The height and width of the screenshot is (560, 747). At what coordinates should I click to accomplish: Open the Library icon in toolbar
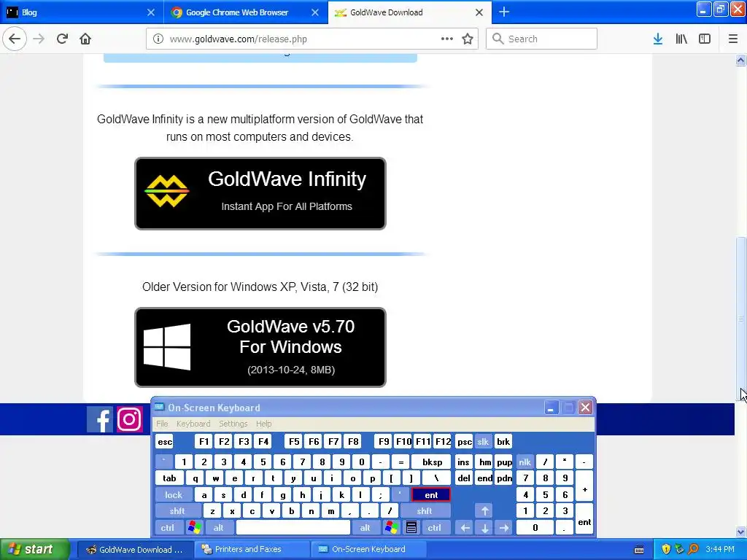pyautogui.click(x=681, y=39)
